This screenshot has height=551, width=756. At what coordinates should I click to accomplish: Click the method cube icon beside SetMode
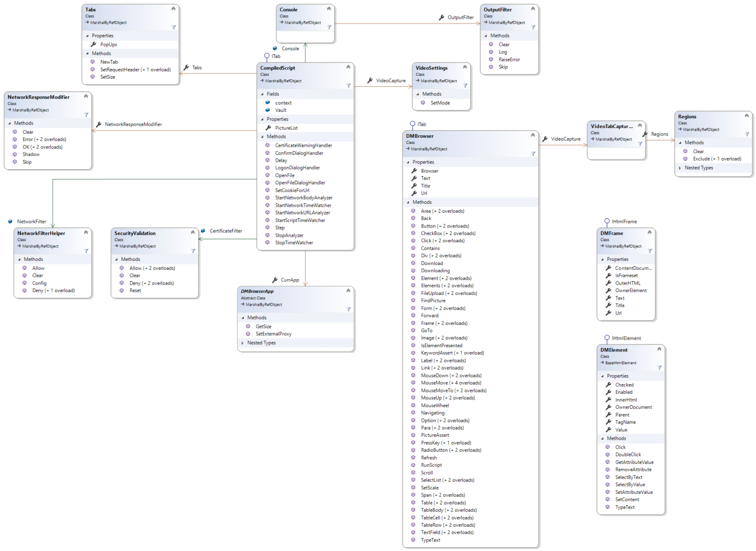click(423, 102)
